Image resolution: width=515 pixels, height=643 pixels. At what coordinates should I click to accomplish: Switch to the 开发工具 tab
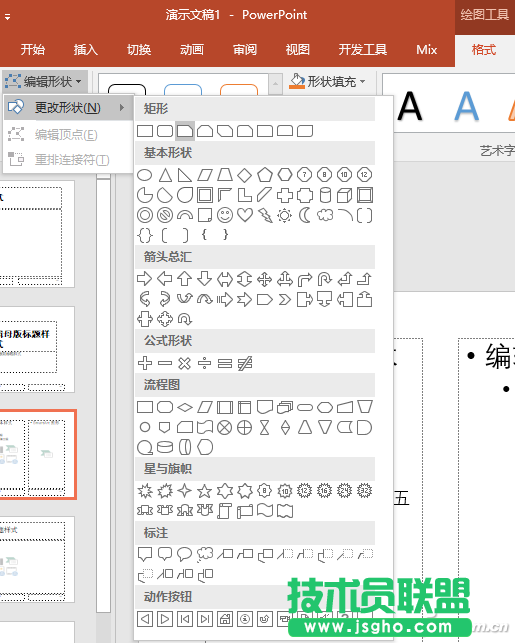[363, 50]
